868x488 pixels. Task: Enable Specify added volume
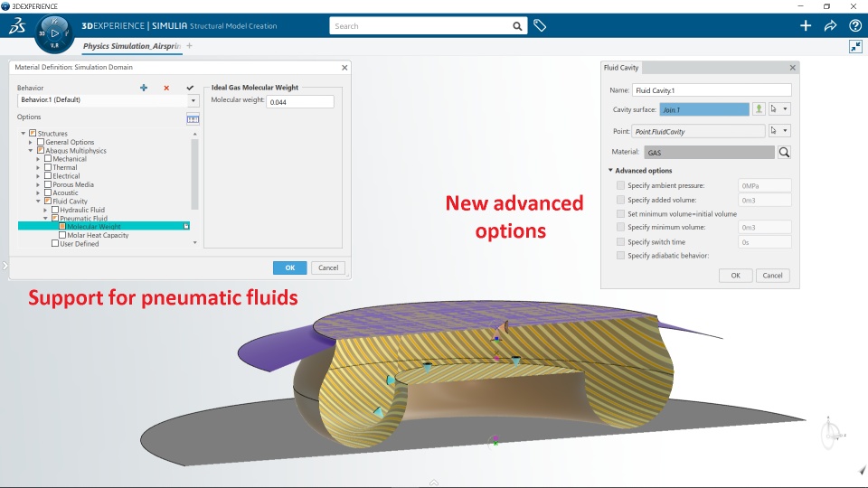[x=620, y=200]
